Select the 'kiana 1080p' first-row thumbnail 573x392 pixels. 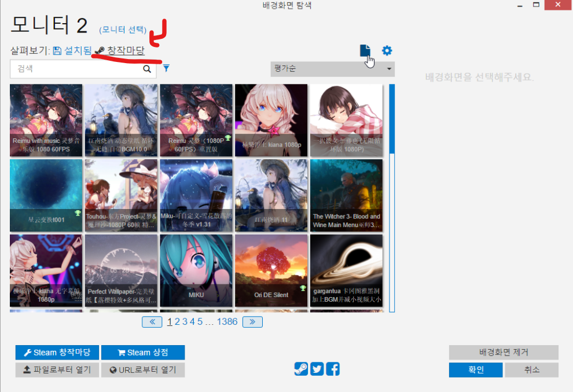point(271,120)
